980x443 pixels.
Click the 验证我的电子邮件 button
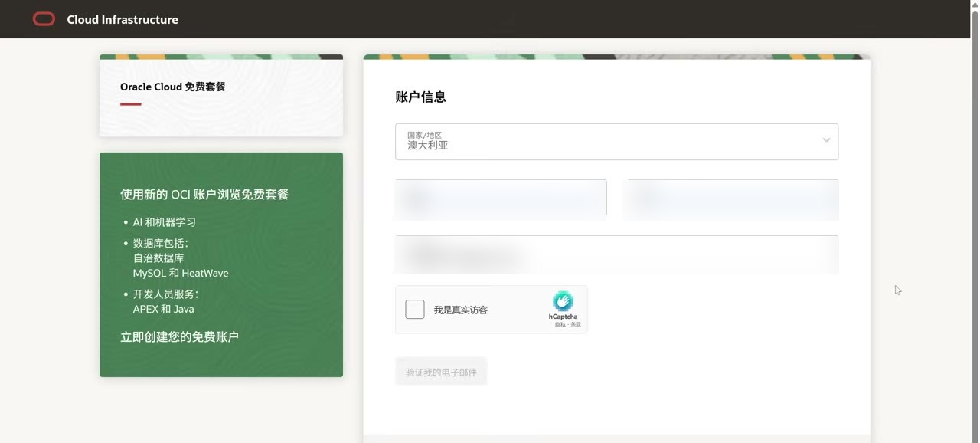point(441,372)
